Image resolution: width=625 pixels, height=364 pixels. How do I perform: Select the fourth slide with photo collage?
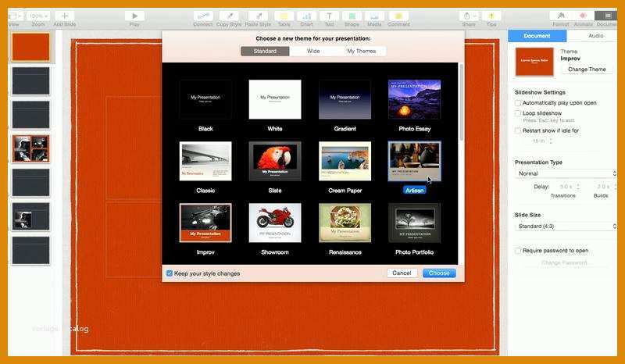30,148
